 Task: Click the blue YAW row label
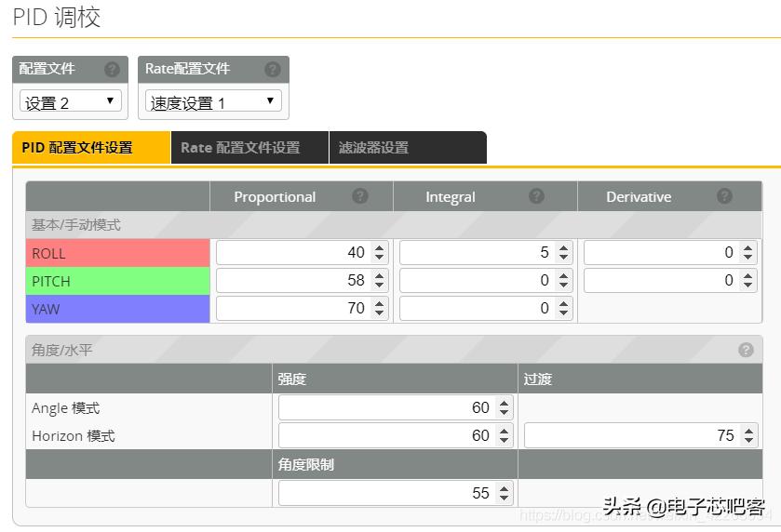117,309
